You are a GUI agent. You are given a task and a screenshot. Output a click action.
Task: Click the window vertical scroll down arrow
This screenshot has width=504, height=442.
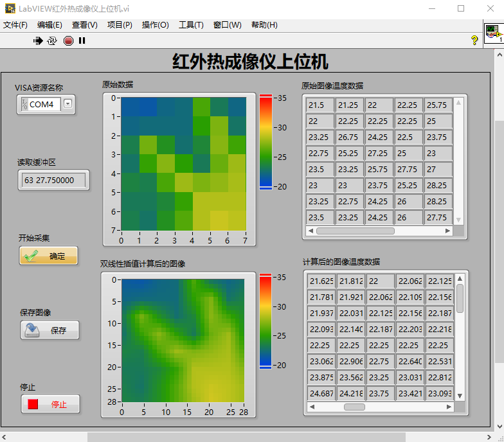coord(500,427)
